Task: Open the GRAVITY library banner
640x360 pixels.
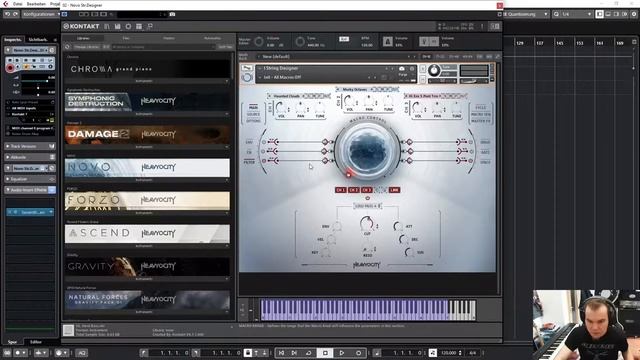Action: [x=147, y=267]
